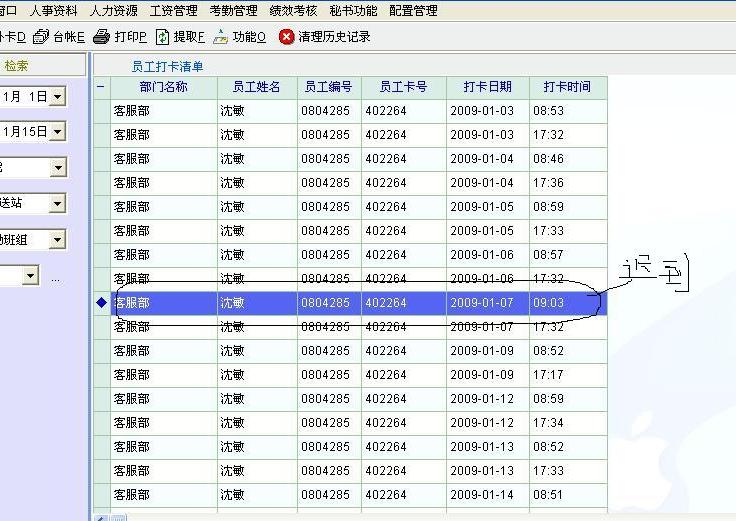Open the start date dropdown (1月 1日)

point(57,97)
